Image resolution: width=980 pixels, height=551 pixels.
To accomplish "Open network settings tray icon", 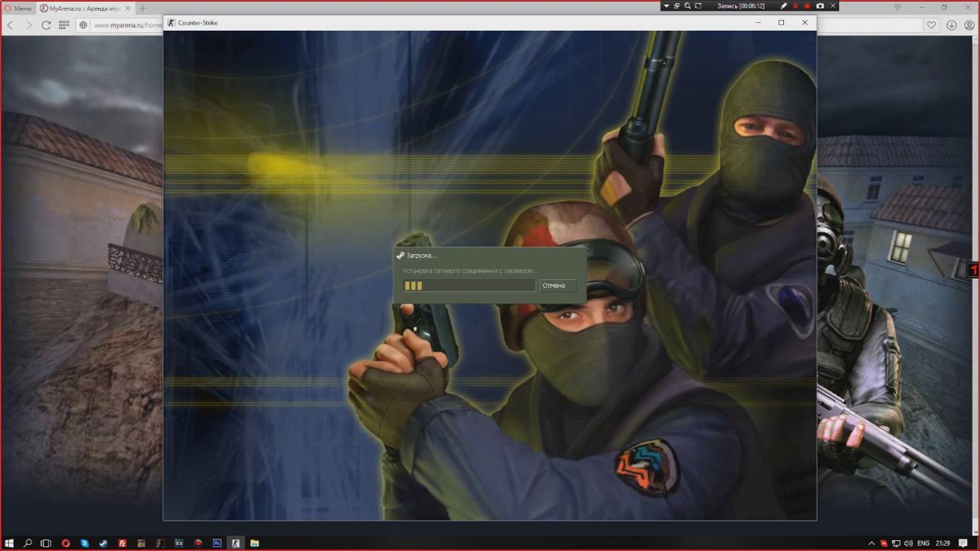I will point(896,543).
